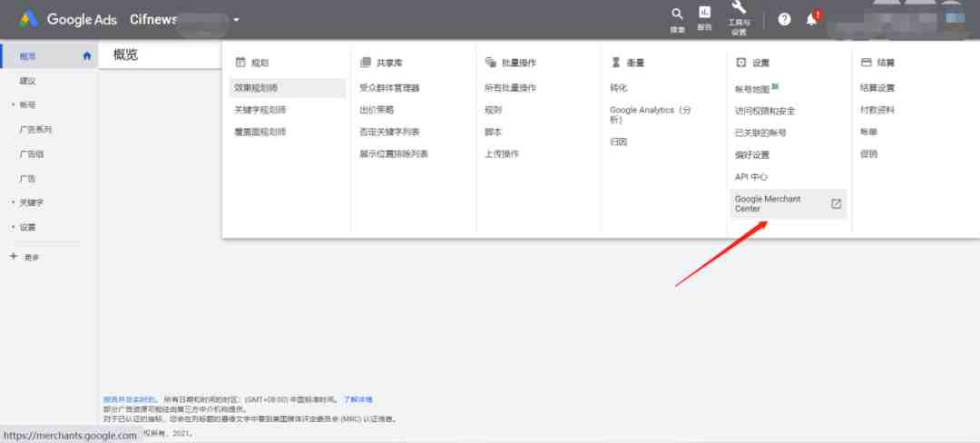Click the 衡量 hourglass icon
The width and height of the screenshot is (980, 443).
pyautogui.click(x=615, y=63)
